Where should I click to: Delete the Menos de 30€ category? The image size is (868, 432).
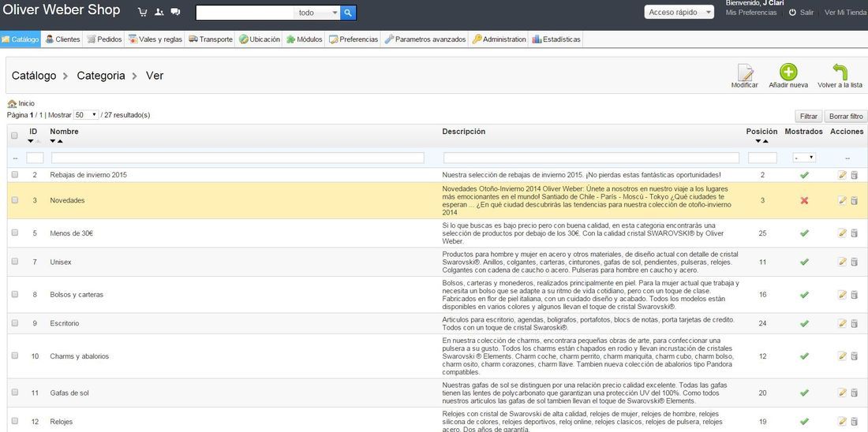[854, 233]
